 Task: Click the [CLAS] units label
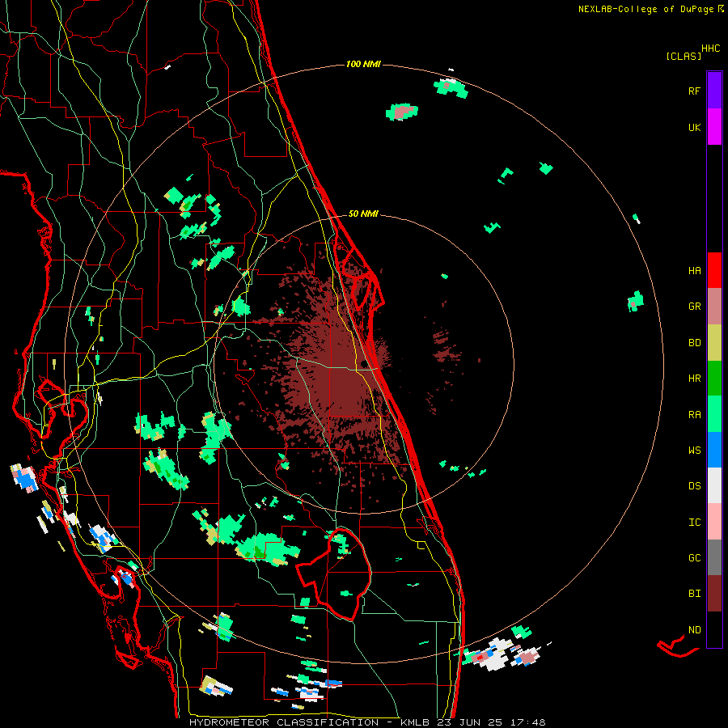point(684,57)
